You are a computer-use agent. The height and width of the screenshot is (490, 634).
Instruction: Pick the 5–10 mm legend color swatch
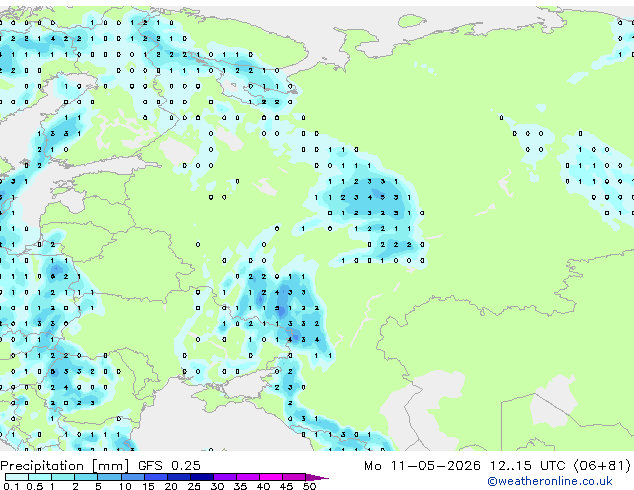pyautogui.click(x=109, y=477)
